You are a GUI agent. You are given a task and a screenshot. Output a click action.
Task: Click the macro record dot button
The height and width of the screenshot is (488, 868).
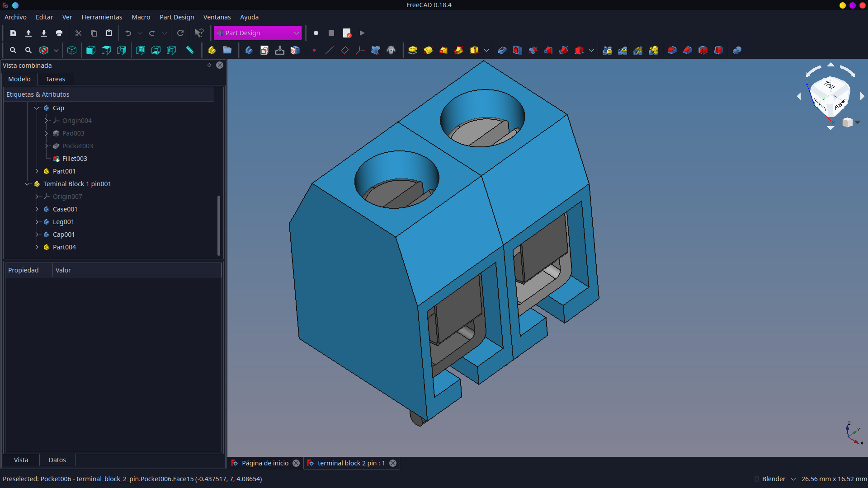tap(316, 33)
